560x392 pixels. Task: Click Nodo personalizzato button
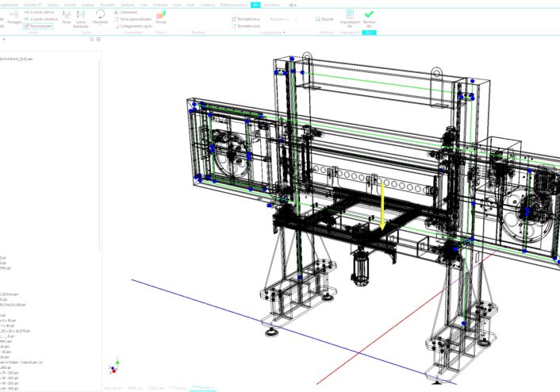[x=133, y=19]
